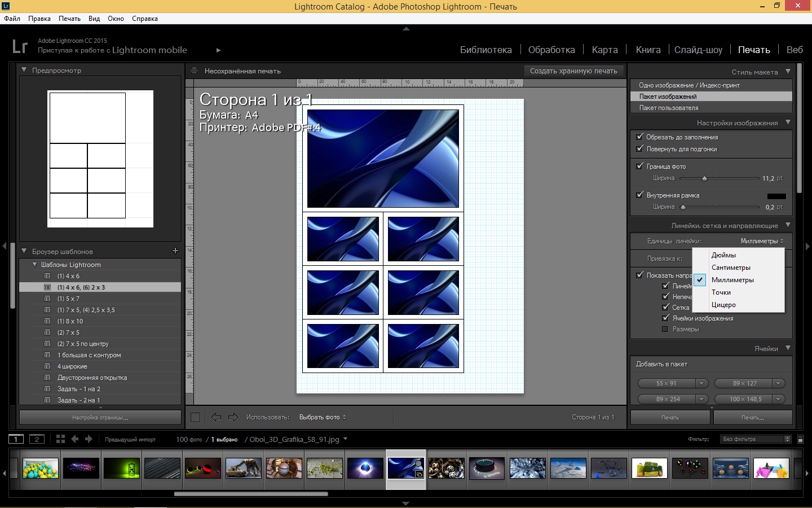Click the Lightroom mobile play arrow
Viewport: 812px width, 508px height.
click(218, 50)
